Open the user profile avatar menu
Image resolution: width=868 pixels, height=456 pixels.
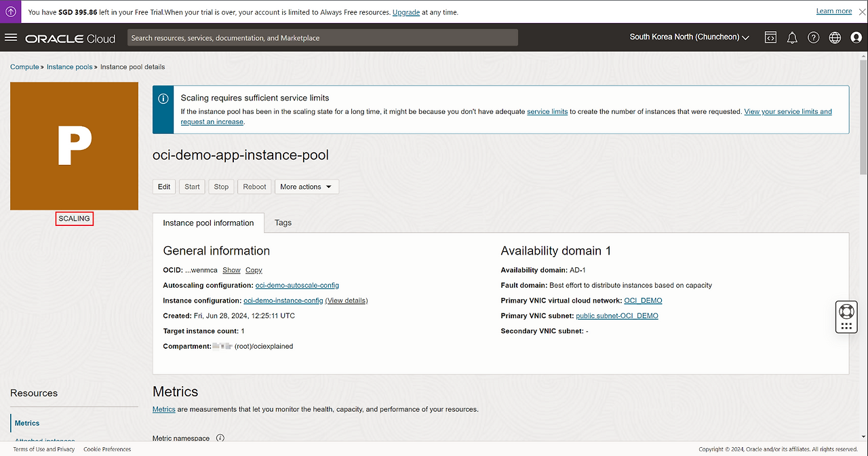tap(856, 38)
